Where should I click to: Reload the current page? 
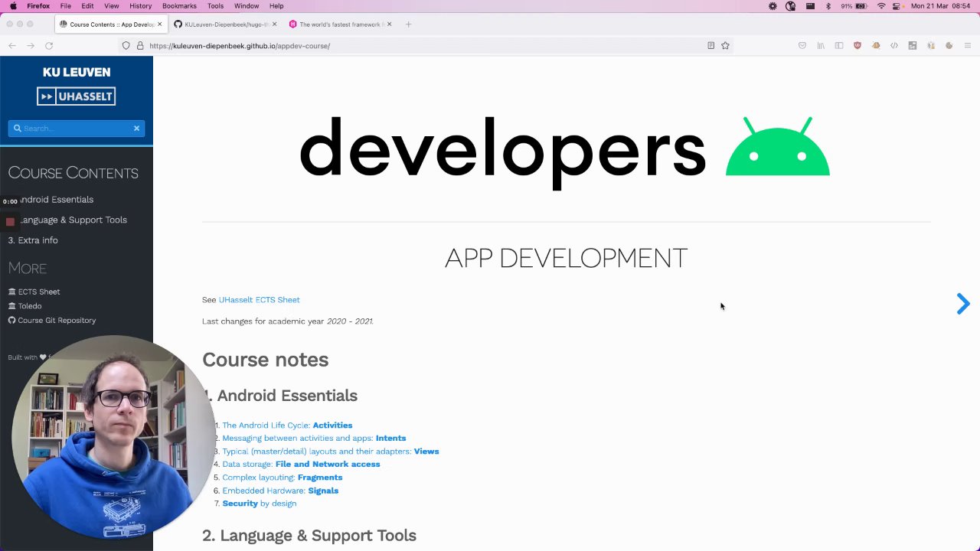coord(49,46)
